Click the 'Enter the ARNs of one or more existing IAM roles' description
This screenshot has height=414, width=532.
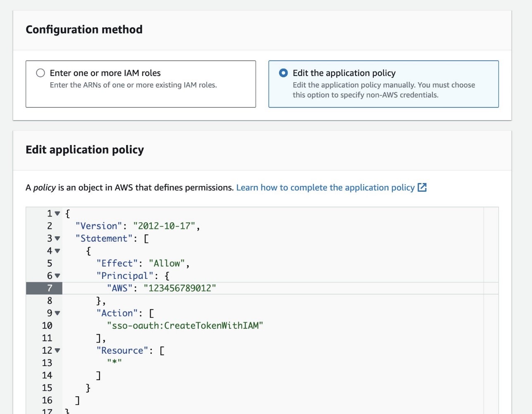coord(133,85)
